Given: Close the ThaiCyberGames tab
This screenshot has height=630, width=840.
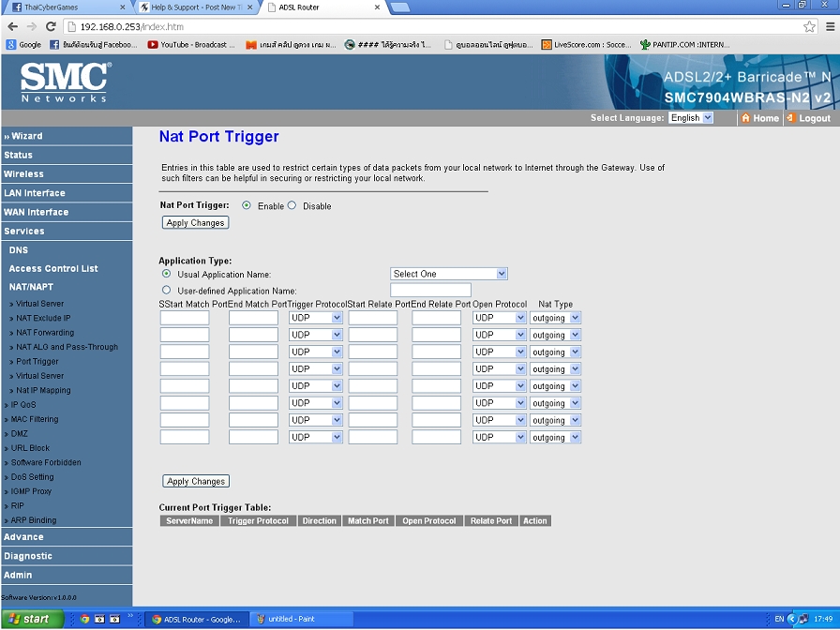Looking at the screenshot, I should coord(122,7).
